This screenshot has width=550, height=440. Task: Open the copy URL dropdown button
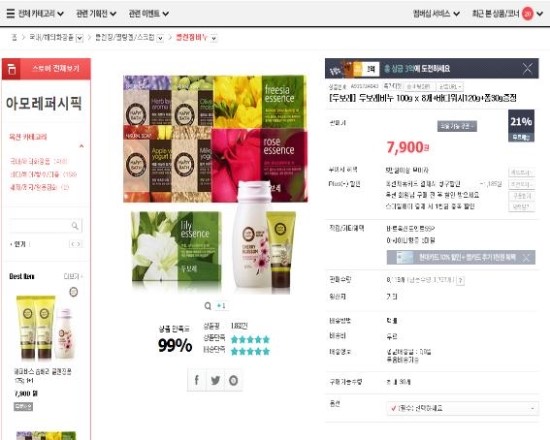click(x=450, y=86)
